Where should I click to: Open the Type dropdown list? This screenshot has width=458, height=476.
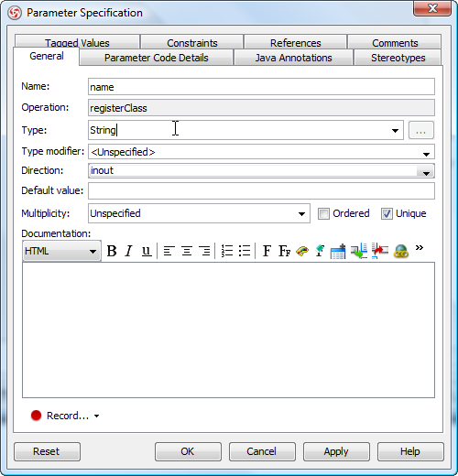395,131
